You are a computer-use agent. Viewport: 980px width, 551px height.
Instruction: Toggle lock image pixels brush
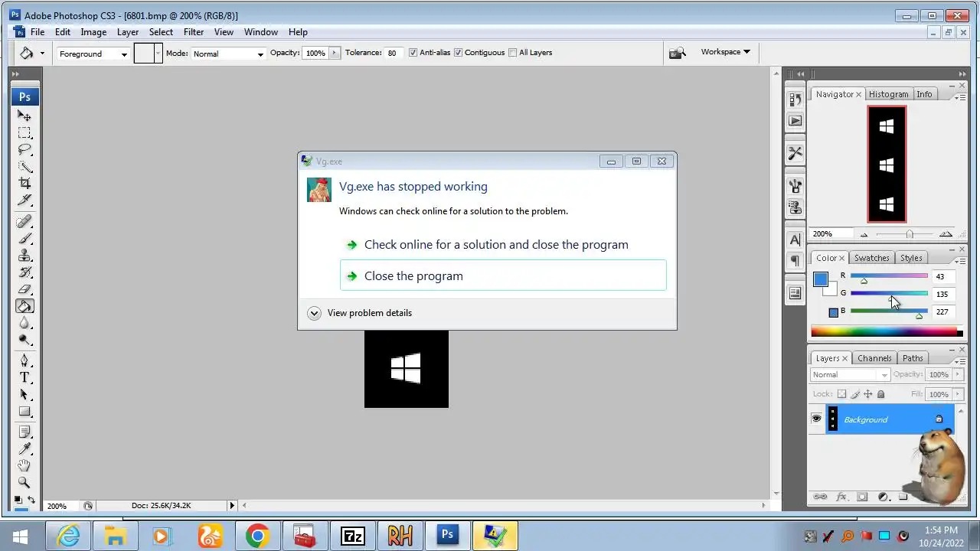coord(855,394)
